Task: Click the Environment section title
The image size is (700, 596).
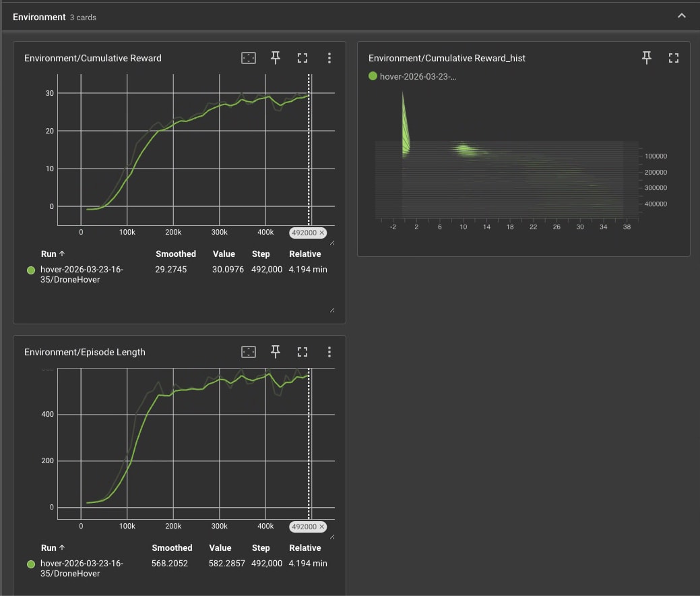Action: 39,17
